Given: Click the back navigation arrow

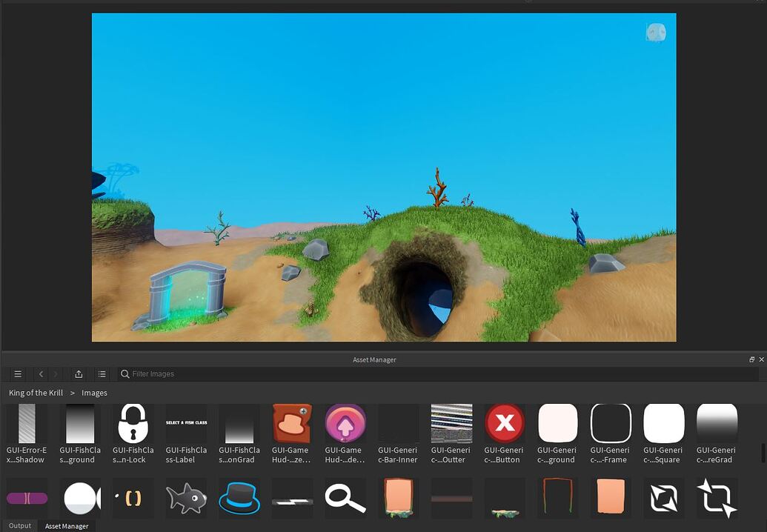Looking at the screenshot, I should [x=41, y=373].
